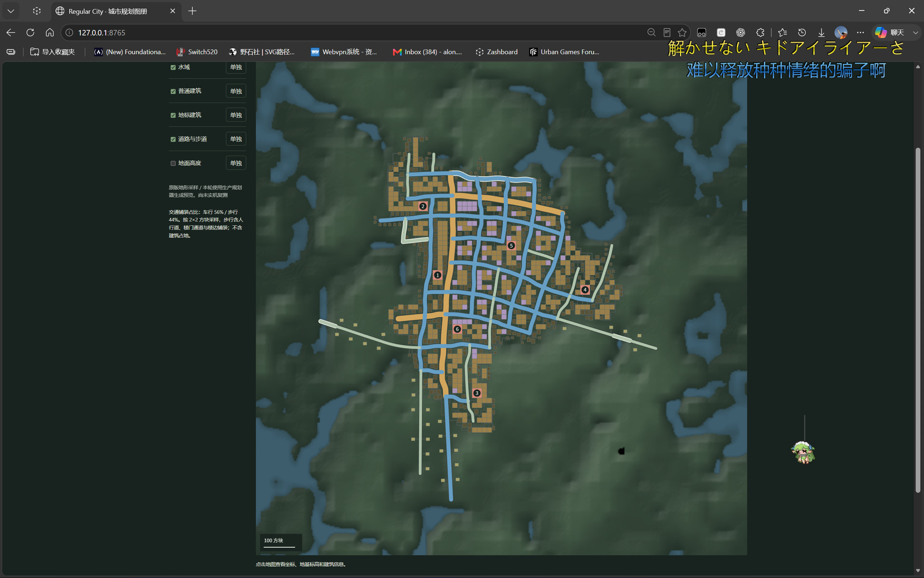924x578 pixels.
Task: Add this page to favorites star
Action: 682,32
